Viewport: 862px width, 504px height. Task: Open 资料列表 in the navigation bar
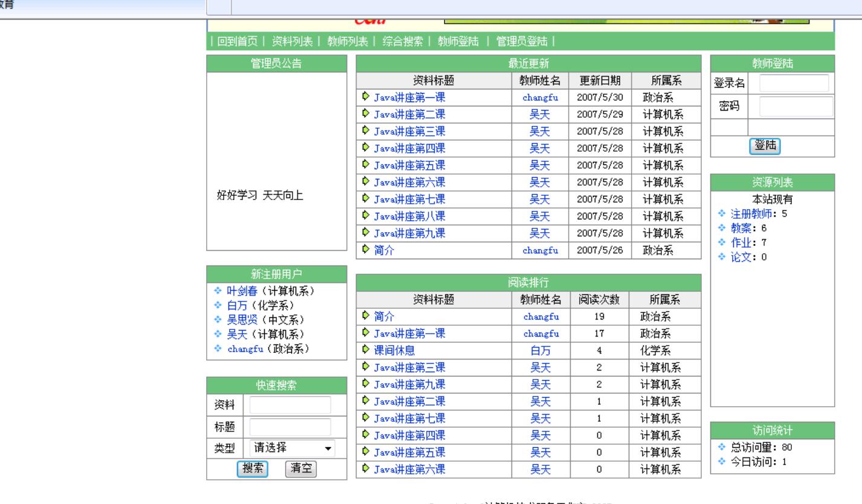point(293,41)
